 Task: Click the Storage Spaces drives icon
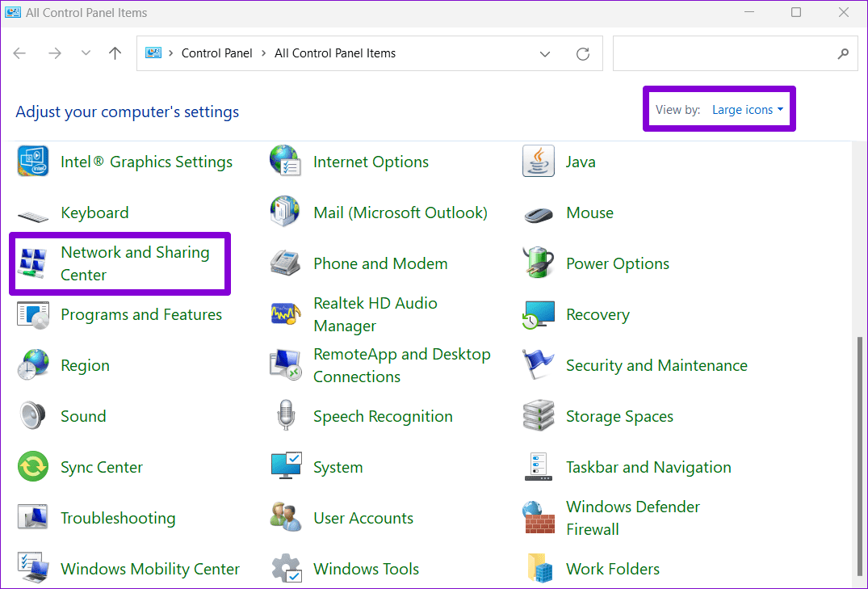[539, 416]
